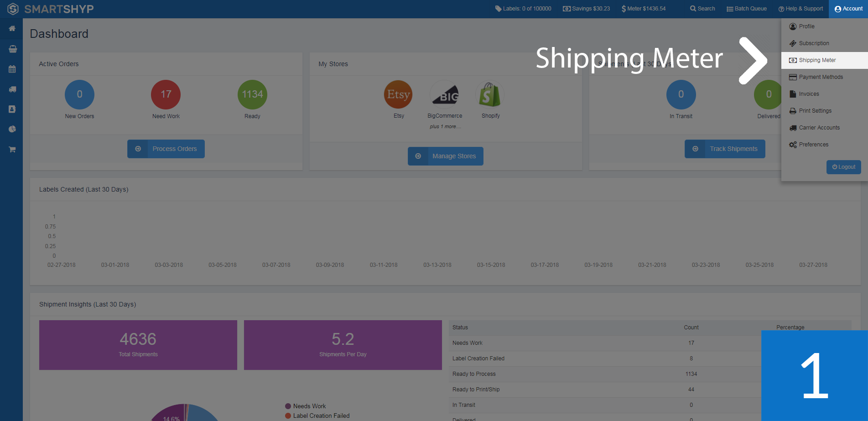Open the shopping cart icon in sidebar
The height and width of the screenshot is (421, 868).
point(12,149)
